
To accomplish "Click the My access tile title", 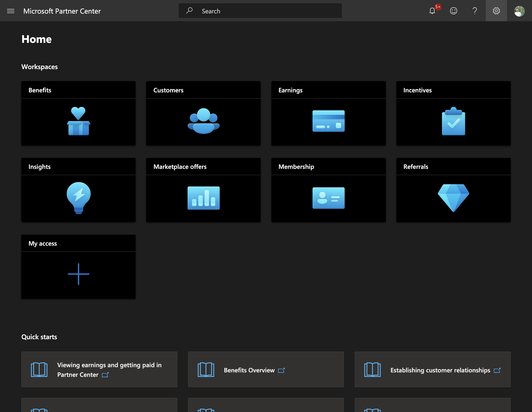I will [x=43, y=244].
